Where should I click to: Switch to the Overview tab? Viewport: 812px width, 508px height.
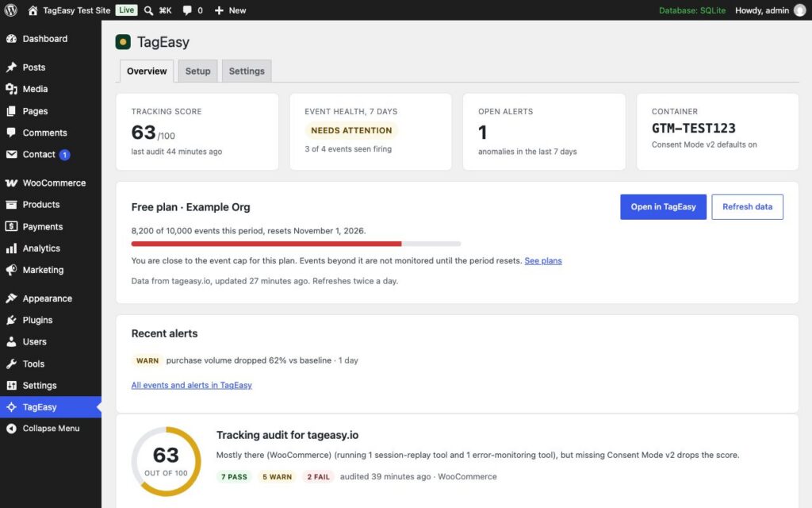147,71
